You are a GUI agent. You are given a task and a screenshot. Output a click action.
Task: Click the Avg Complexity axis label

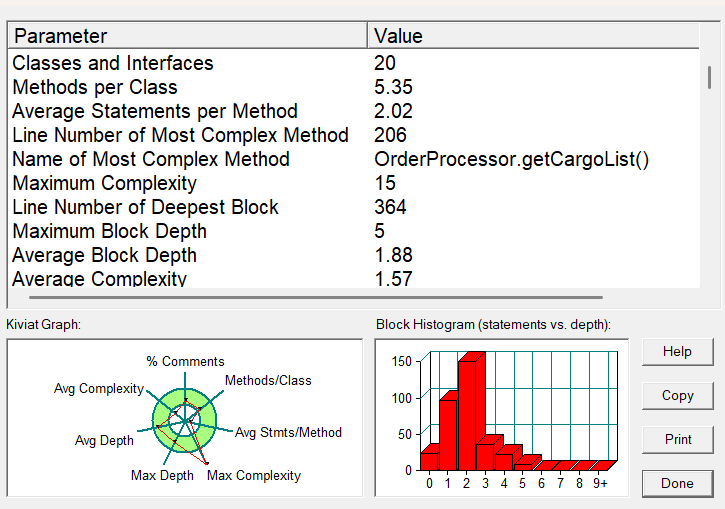tap(99, 388)
